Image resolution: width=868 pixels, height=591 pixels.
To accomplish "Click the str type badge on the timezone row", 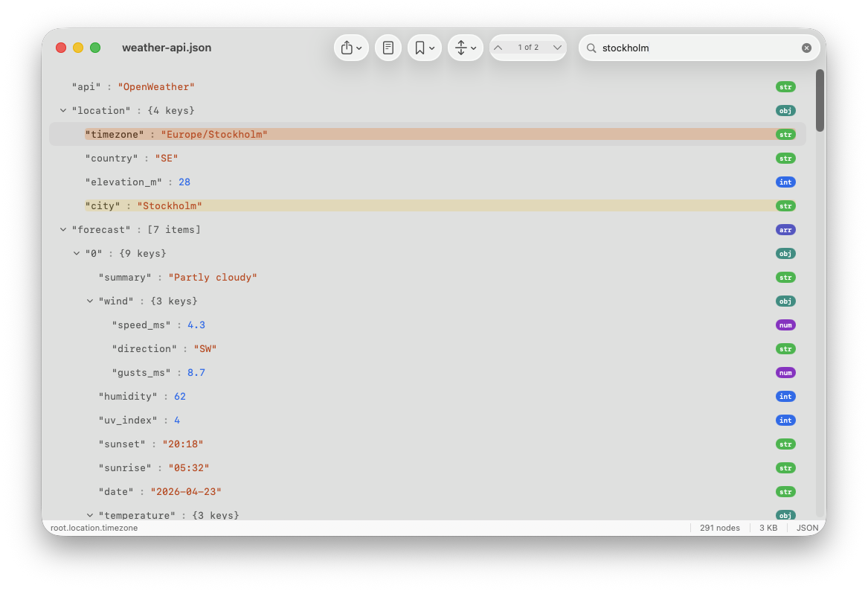I will coord(785,134).
